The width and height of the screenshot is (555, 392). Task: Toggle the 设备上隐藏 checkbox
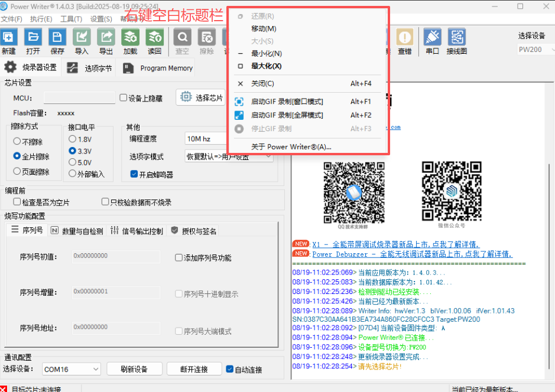[123, 97]
